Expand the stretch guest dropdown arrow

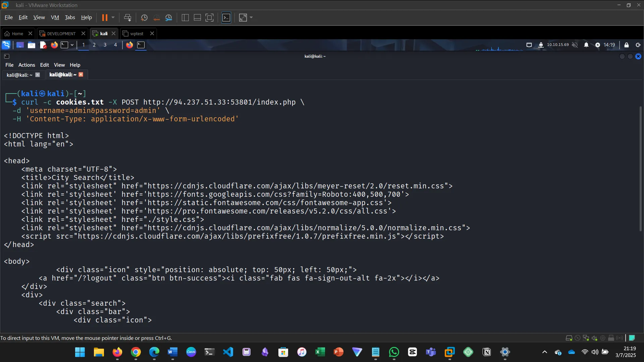[251, 17]
